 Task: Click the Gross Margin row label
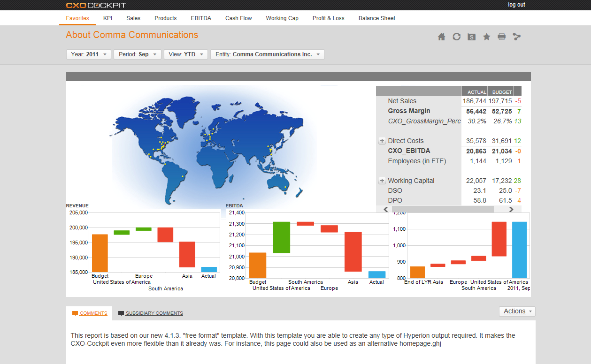pos(409,111)
